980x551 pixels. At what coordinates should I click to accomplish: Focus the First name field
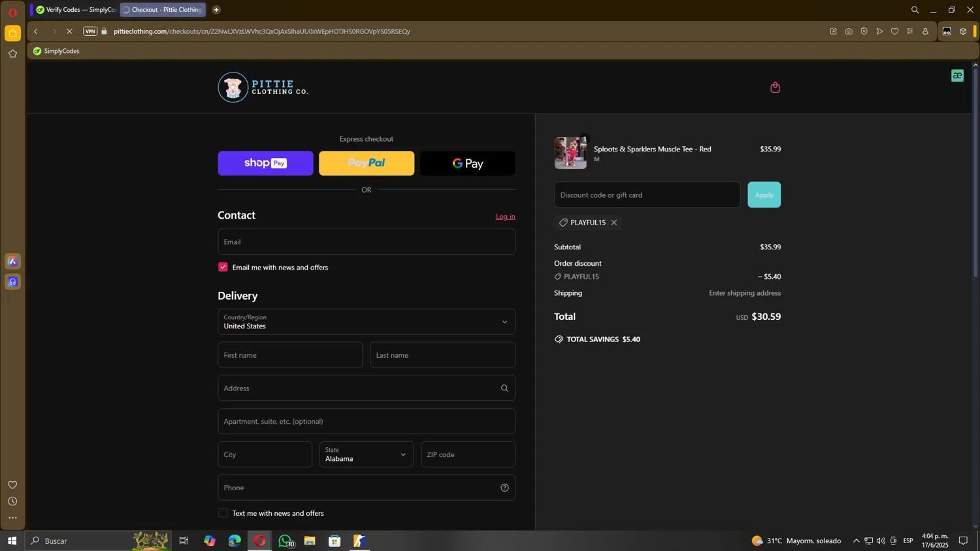click(290, 355)
